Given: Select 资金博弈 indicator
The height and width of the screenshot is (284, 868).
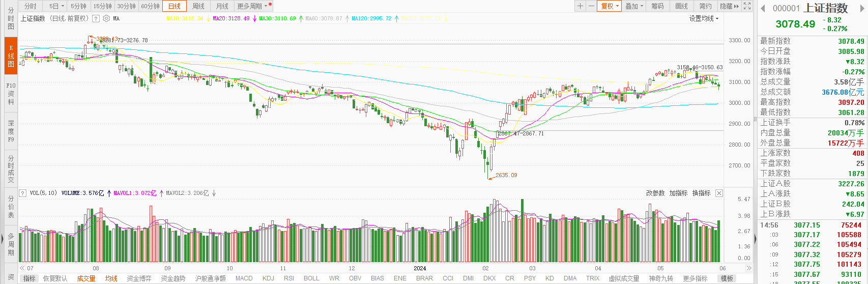Looking at the screenshot, I should point(139,278).
